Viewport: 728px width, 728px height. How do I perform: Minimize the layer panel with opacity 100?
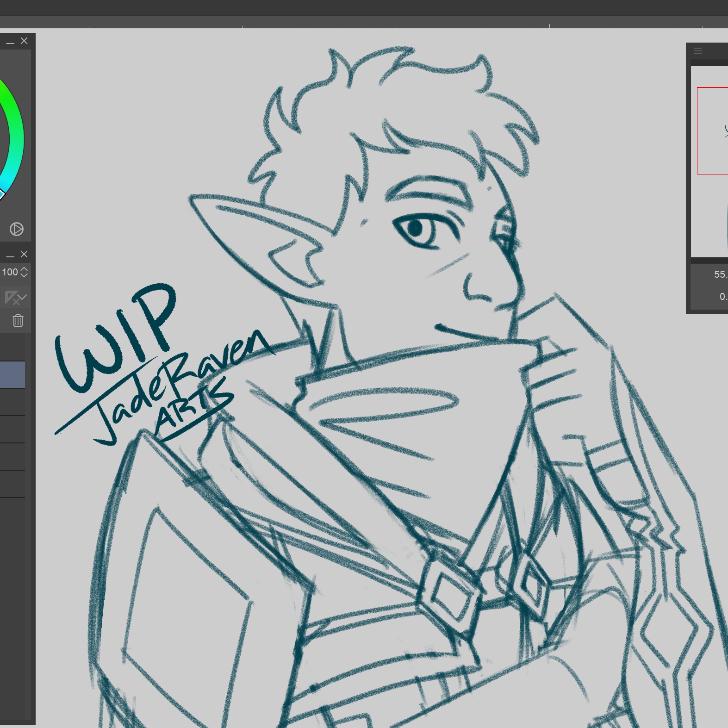(x=10, y=255)
